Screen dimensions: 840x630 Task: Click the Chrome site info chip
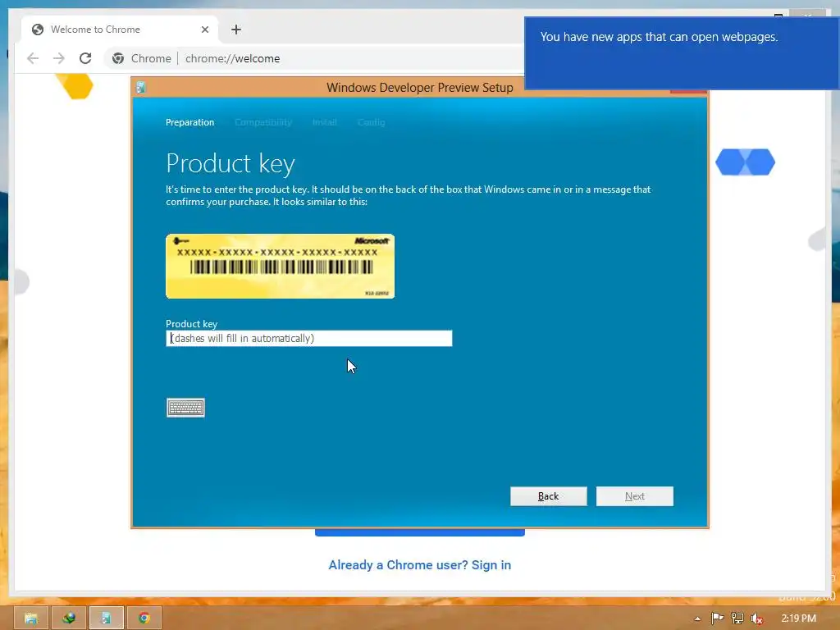(142, 58)
